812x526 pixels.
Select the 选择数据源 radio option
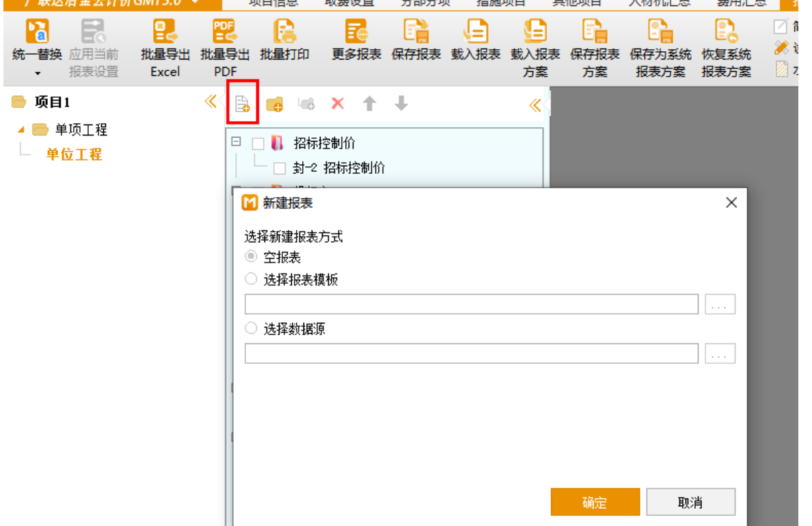pyautogui.click(x=251, y=328)
